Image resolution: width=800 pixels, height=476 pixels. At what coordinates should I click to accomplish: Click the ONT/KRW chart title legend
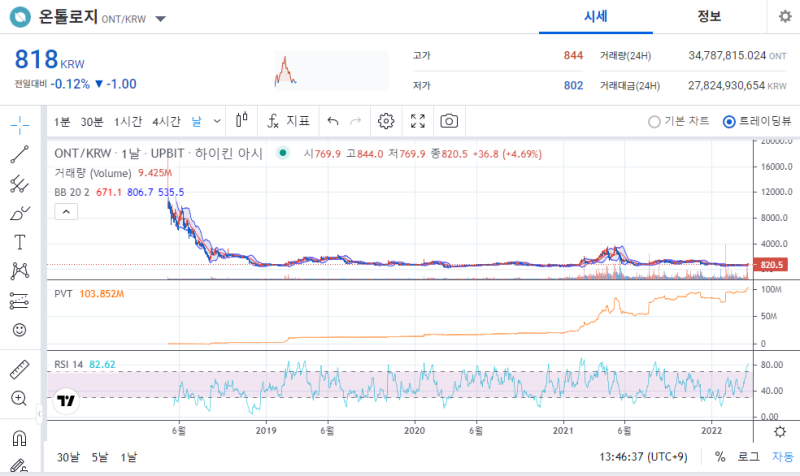(158, 153)
